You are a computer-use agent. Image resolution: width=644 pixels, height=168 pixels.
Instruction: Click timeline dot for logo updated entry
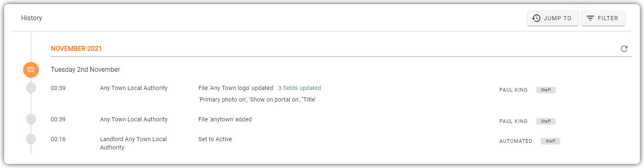pyautogui.click(x=31, y=88)
